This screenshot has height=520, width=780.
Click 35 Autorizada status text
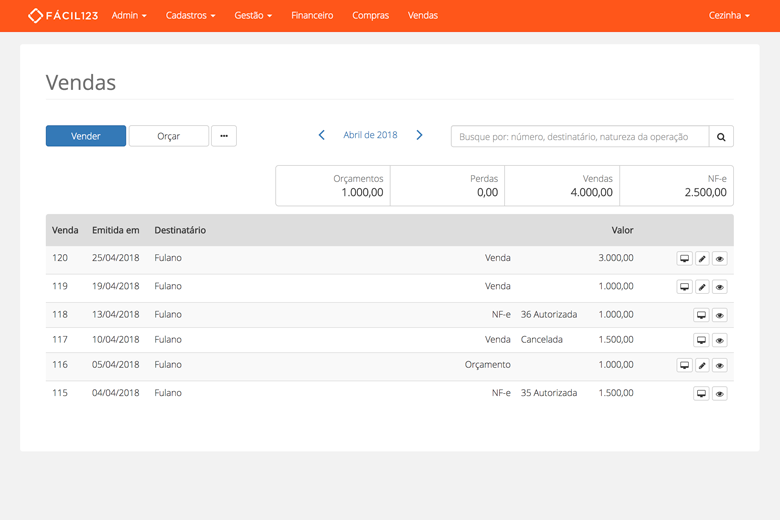[x=549, y=393]
